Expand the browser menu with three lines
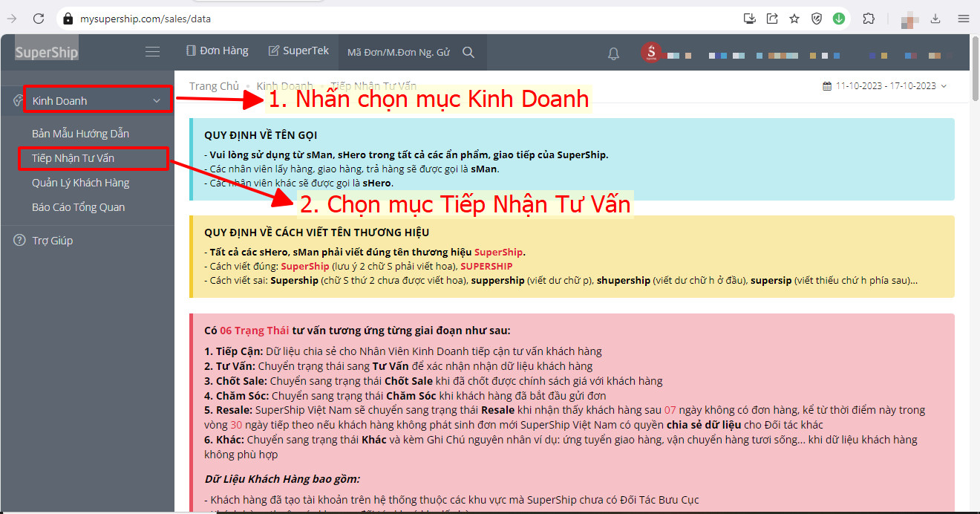Viewport: 980px width, 514px height. pyautogui.click(x=963, y=18)
